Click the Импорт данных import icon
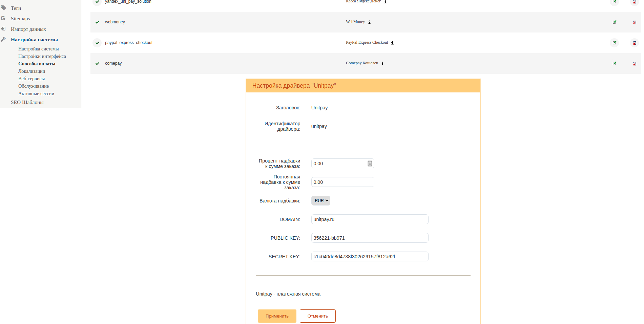The height and width of the screenshot is (324, 644). pos(3,29)
